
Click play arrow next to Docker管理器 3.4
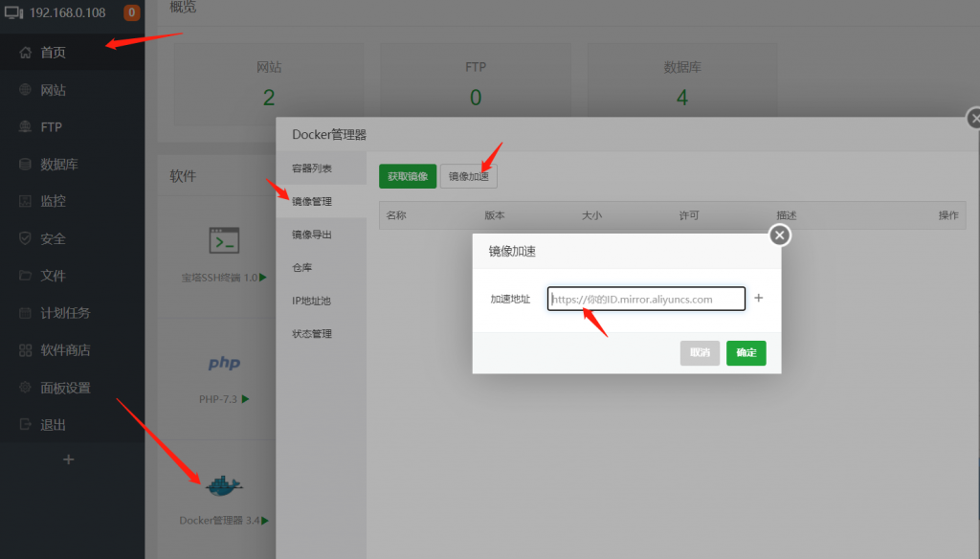(265, 520)
